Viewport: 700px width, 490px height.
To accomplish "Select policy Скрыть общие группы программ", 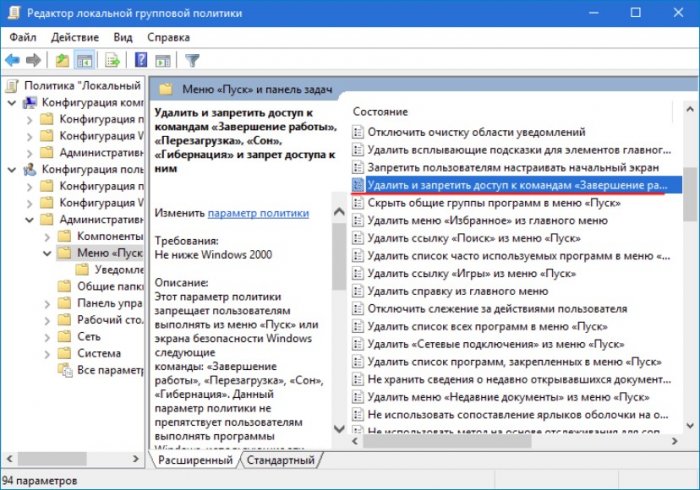I will pyautogui.click(x=487, y=203).
